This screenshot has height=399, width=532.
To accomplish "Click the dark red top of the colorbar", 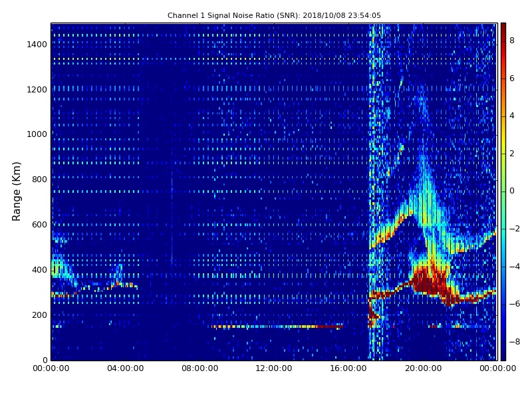I will point(503,29).
